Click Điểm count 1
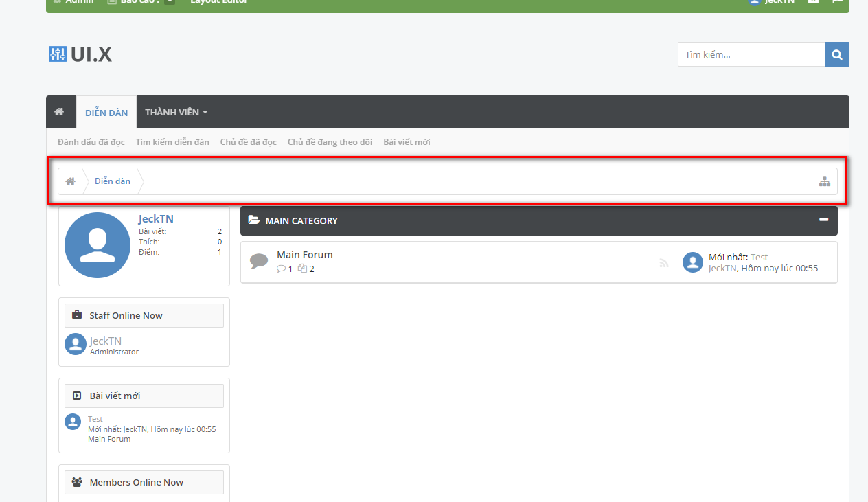The image size is (868, 502). pyautogui.click(x=220, y=252)
